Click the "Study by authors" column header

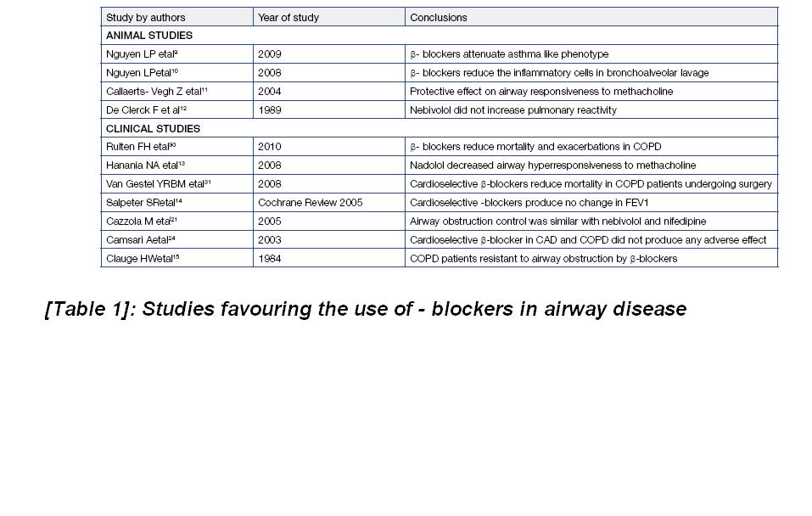pos(145,17)
